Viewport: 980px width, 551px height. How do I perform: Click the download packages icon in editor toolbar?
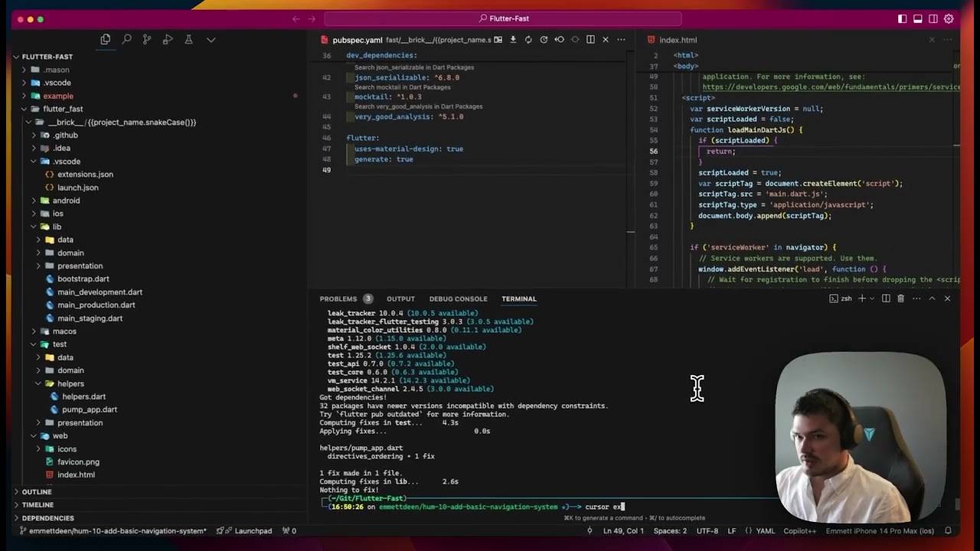(x=513, y=40)
